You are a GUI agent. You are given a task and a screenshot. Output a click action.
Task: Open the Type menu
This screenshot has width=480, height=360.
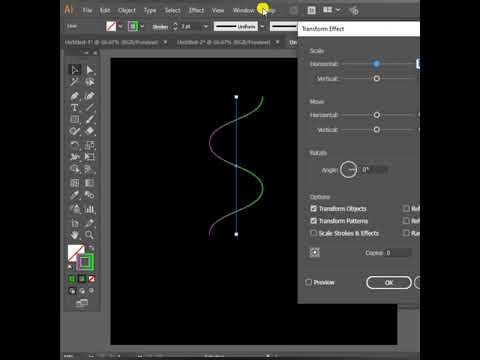[x=150, y=10]
